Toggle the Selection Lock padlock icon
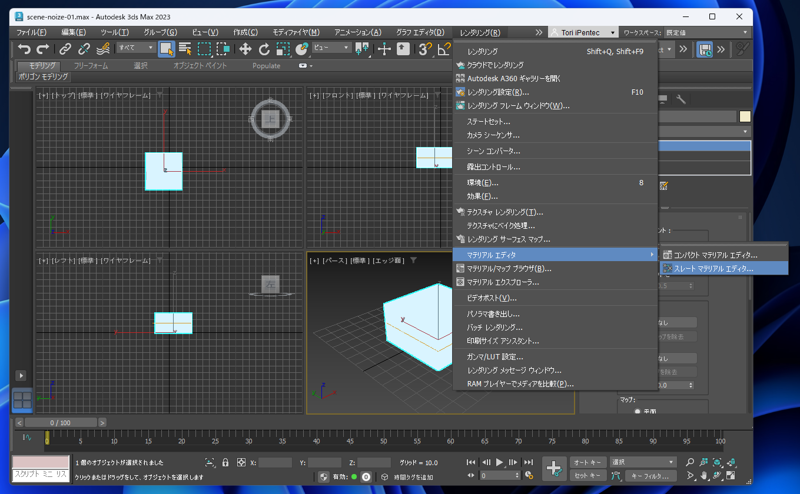Image resolution: width=800 pixels, height=494 pixels. pyautogui.click(x=226, y=462)
